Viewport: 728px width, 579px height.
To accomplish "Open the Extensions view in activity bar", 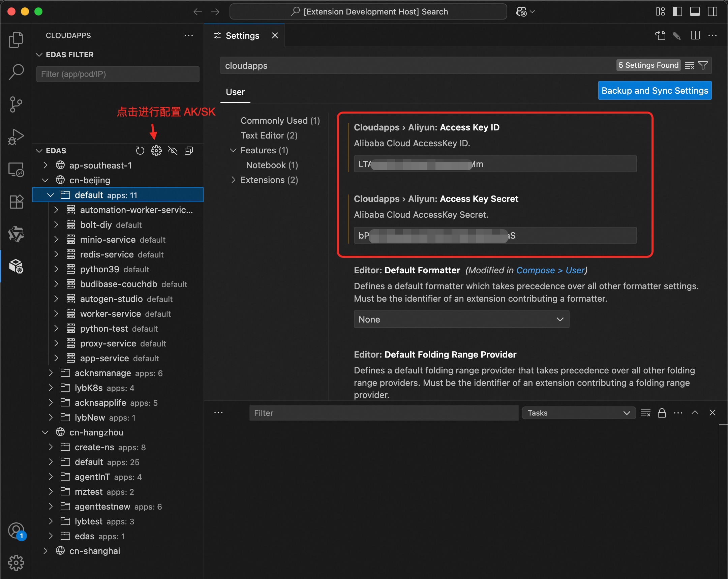I will [x=16, y=202].
